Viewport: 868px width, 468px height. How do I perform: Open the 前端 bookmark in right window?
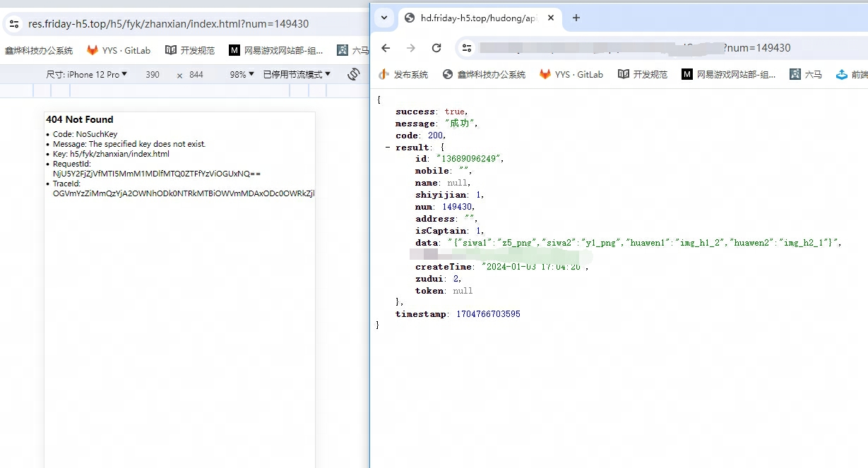[852, 74]
